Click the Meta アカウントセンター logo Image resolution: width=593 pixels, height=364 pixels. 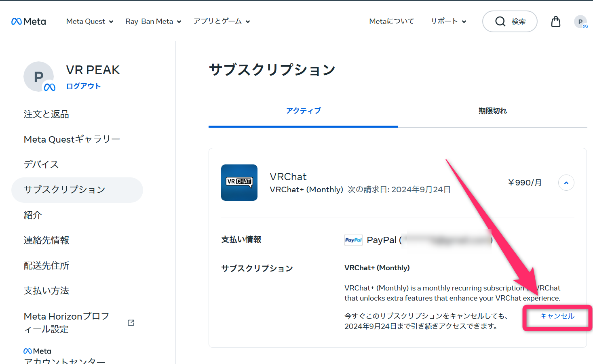(38, 351)
